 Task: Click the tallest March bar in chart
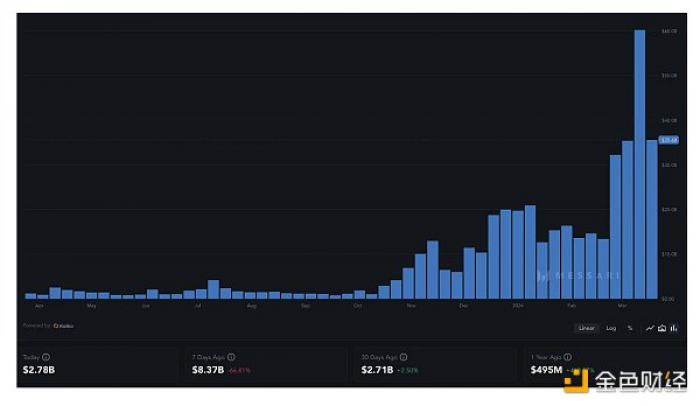640,164
